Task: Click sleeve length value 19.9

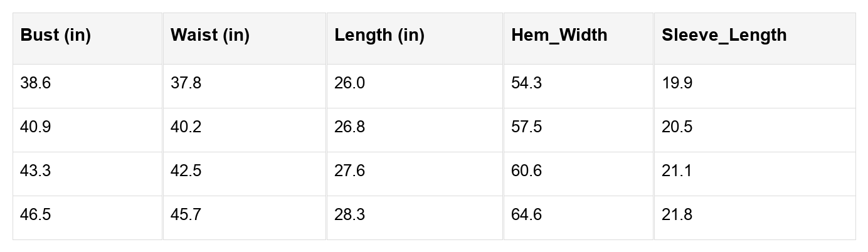Action: click(677, 83)
